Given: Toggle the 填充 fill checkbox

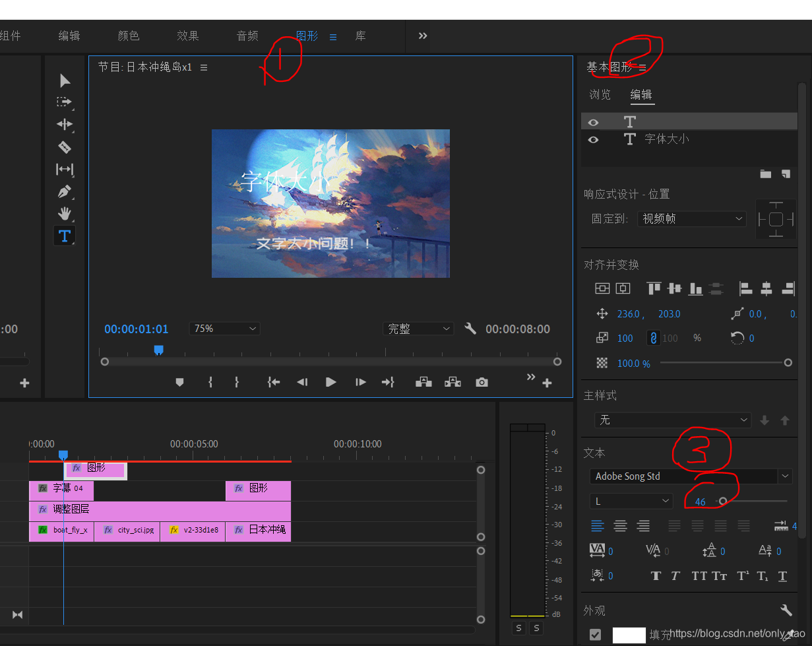Looking at the screenshot, I should (596, 635).
